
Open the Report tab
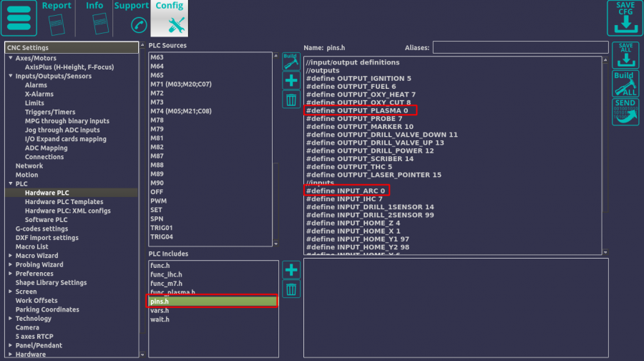(x=57, y=18)
